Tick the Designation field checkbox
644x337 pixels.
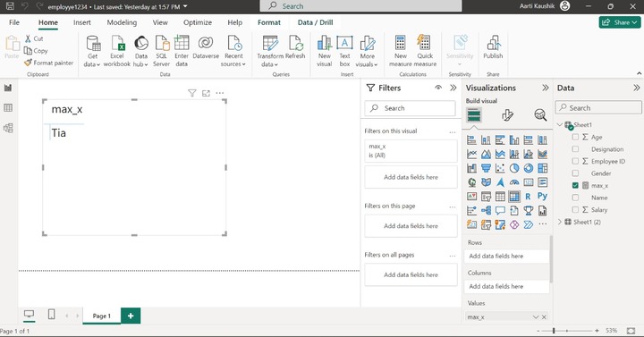coord(575,149)
